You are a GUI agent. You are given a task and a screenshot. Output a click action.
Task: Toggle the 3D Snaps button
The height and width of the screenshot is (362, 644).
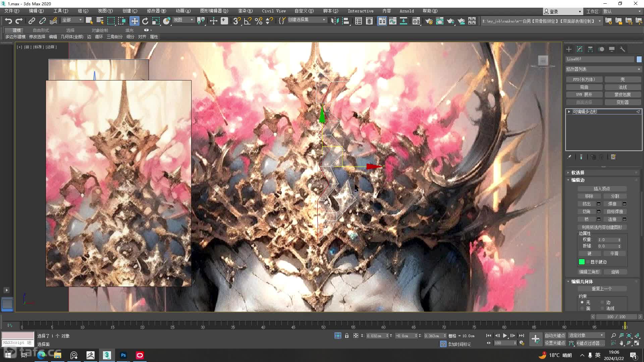[237, 21]
